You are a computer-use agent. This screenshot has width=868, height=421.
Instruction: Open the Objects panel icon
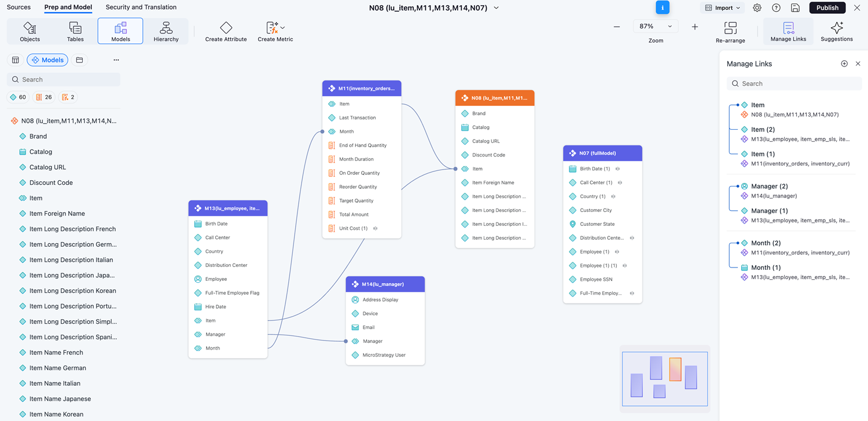(x=30, y=28)
